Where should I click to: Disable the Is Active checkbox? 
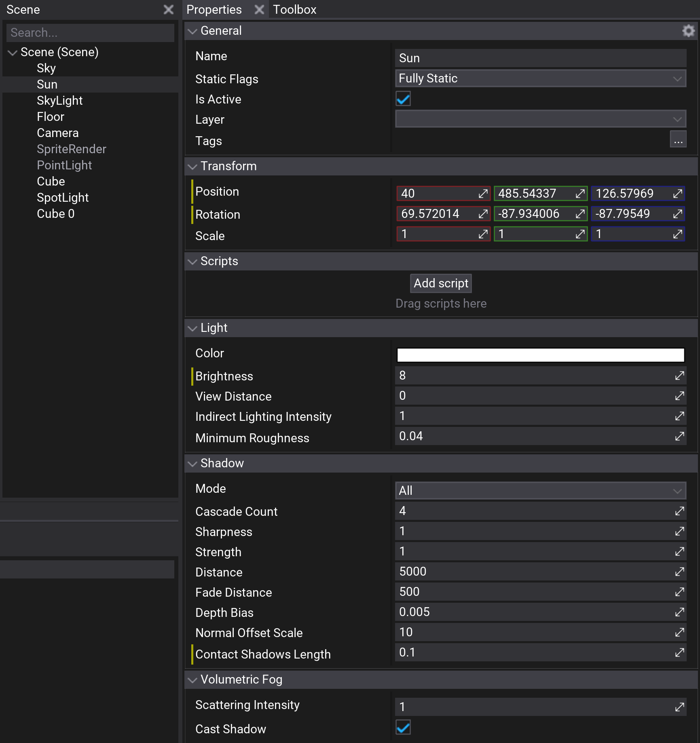tap(403, 99)
